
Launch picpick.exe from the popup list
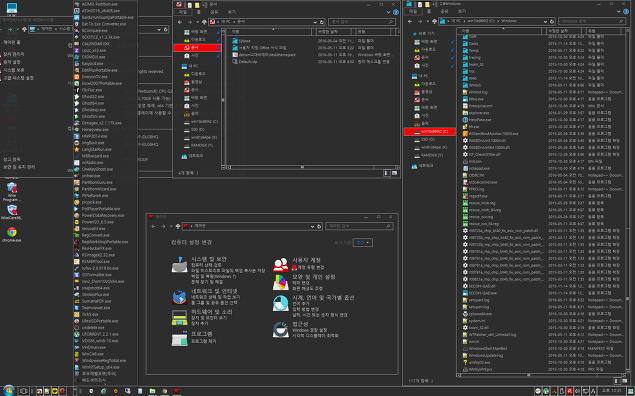click(92, 202)
